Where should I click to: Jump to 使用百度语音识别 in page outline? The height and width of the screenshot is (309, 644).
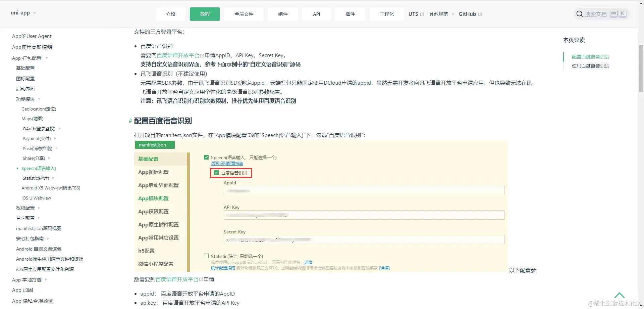pyautogui.click(x=590, y=66)
